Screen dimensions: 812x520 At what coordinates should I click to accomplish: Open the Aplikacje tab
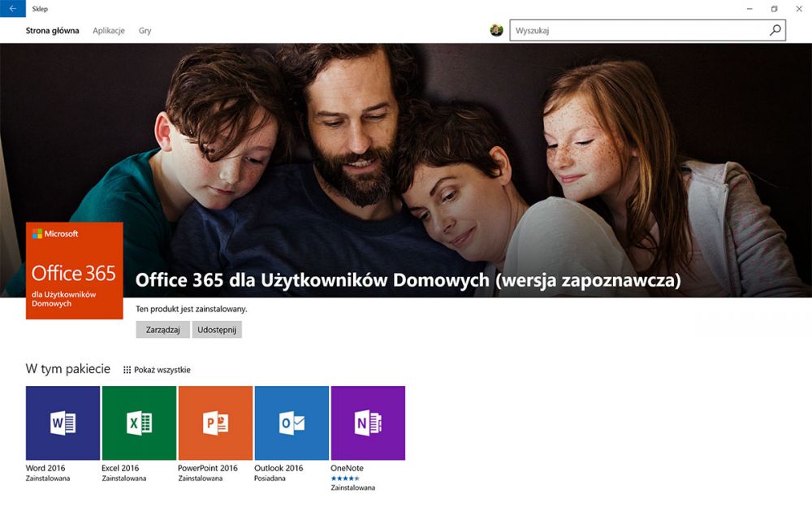(x=109, y=31)
